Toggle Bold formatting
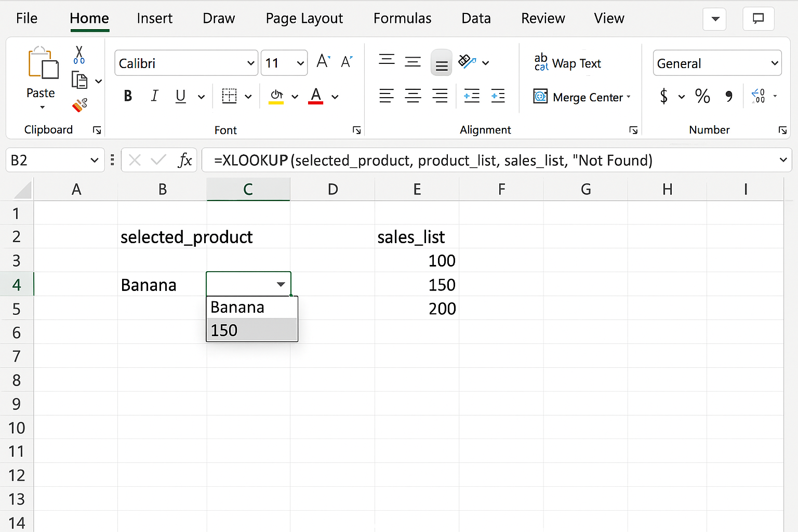This screenshot has width=798, height=532. pyautogui.click(x=128, y=96)
